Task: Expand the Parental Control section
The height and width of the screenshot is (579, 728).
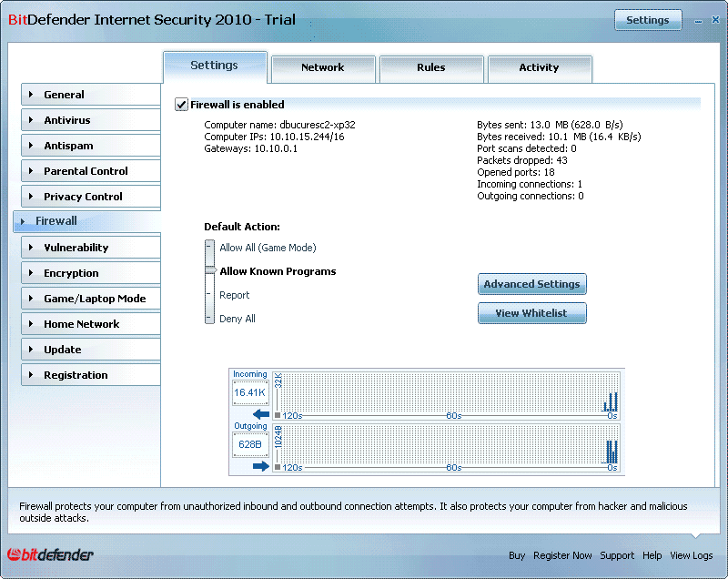Action: [87, 171]
